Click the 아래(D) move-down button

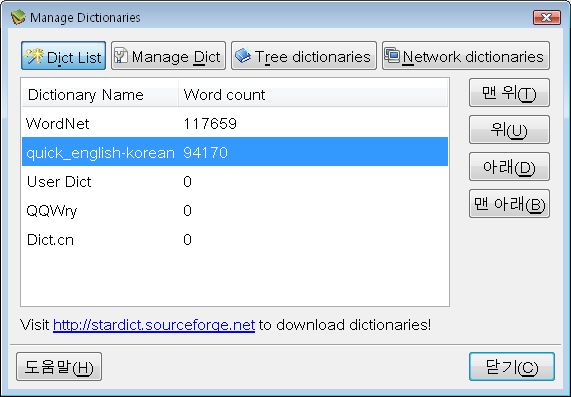tap(509, 167)
